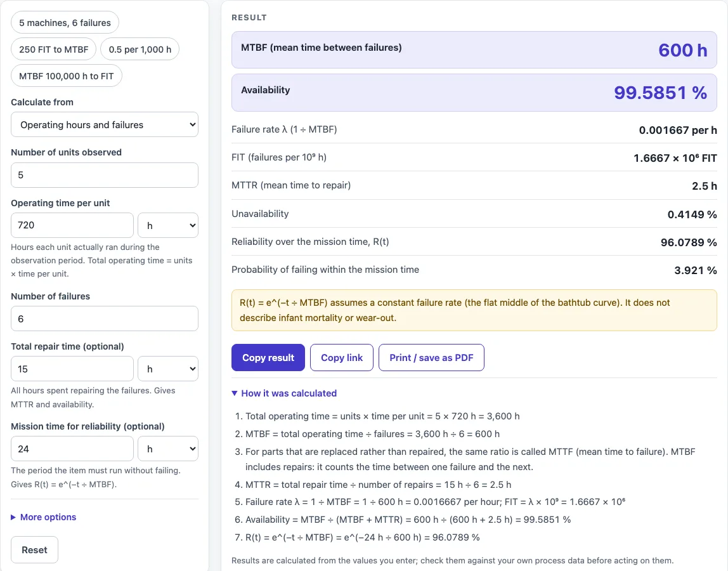Select the failure rate "0.001667 per h"
728x571 pixels.
(x=678, y=130)
